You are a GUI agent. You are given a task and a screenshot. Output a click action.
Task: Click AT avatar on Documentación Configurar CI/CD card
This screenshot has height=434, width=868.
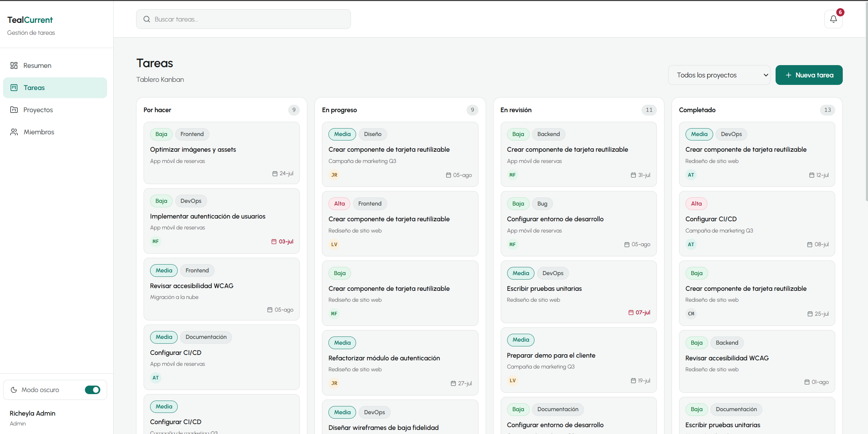coord(156,378)
